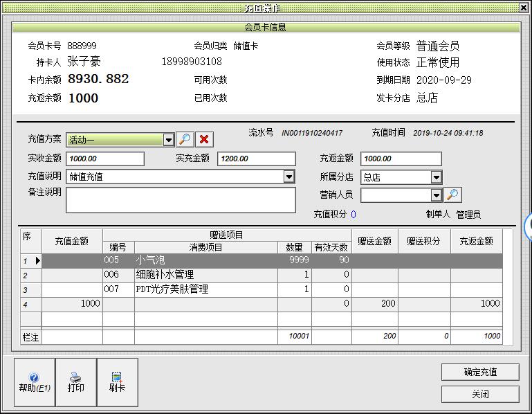Click item code 007 cell

[118, 289]
